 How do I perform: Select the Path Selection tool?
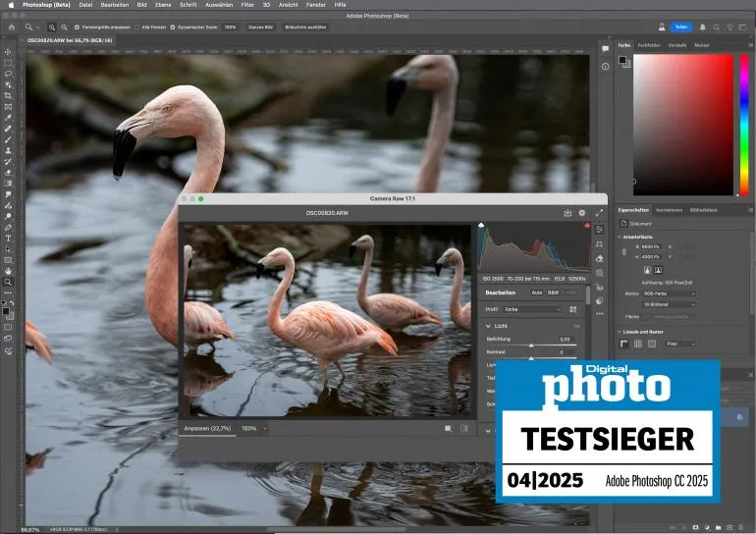coord(8,249)
